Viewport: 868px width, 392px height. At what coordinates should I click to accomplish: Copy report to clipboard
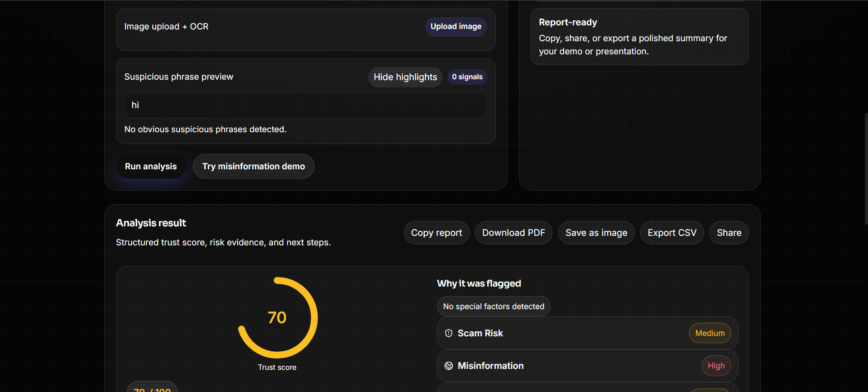tap(436, 233)
